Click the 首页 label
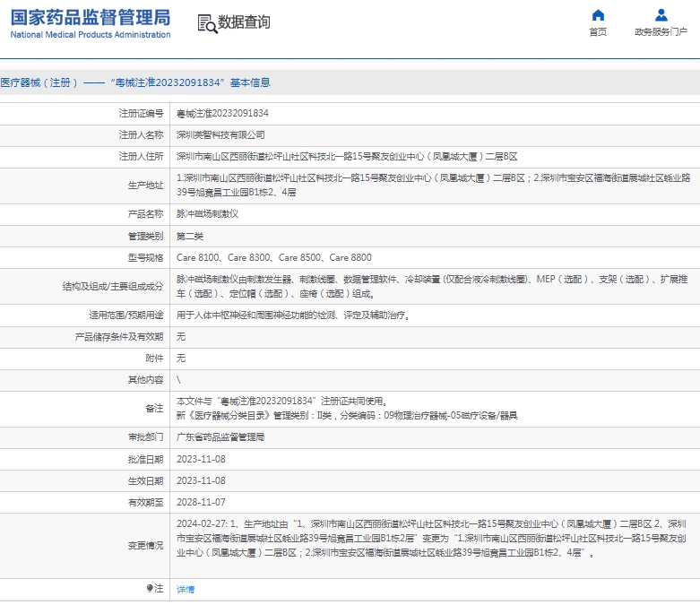The image size is (700, 605). 598,32
